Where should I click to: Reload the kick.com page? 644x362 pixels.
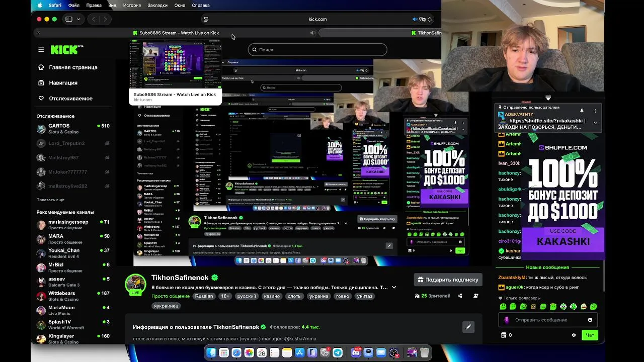tap(430, 19)
